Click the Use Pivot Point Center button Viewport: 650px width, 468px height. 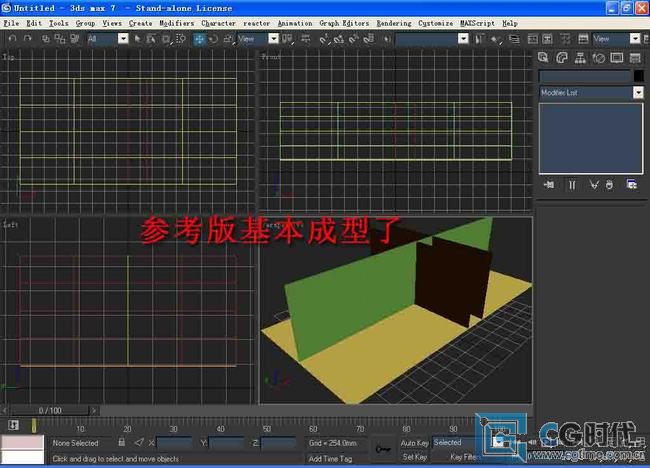point(287,39)
